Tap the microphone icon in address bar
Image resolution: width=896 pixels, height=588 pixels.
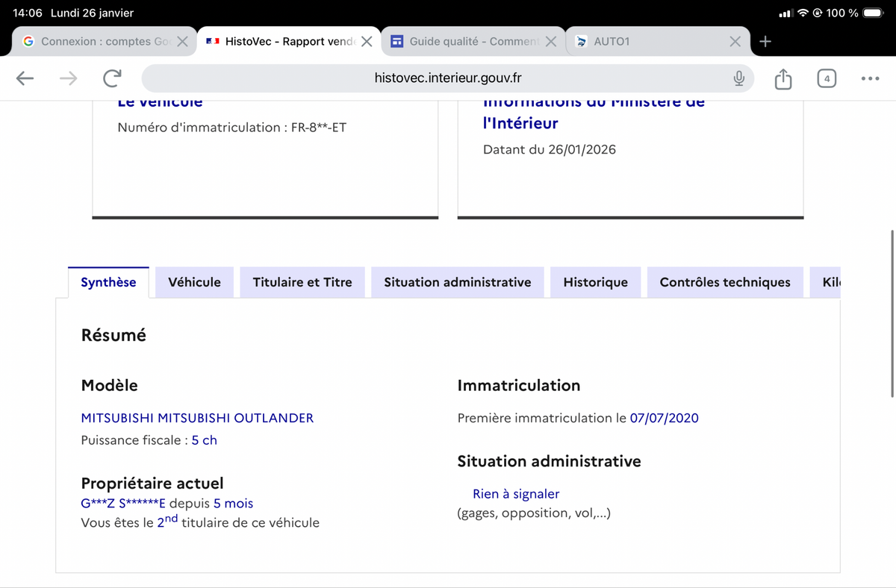738,78
